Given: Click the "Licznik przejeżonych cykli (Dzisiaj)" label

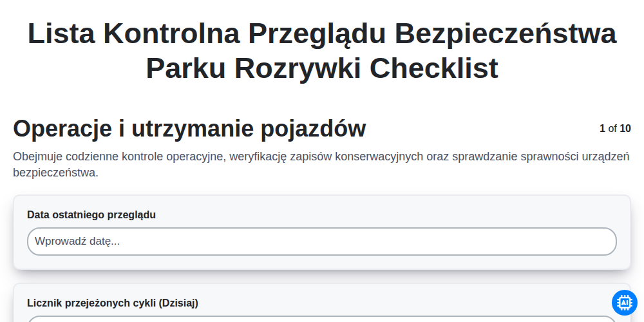Looking at the screenshot, I should click(x=113, y=303).
